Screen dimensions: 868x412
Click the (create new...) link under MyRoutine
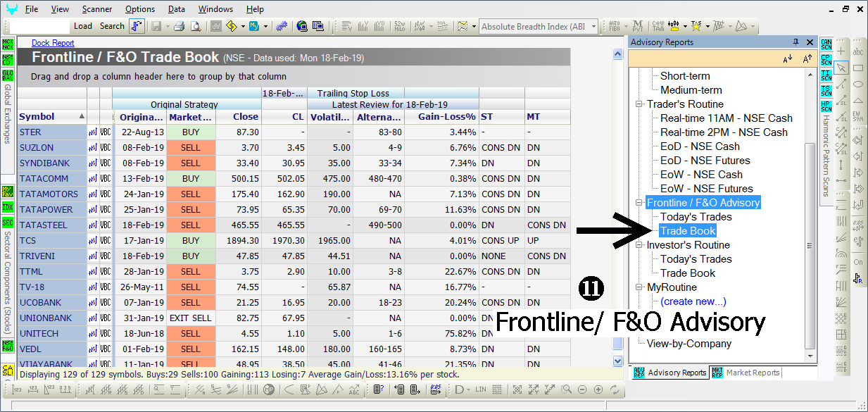(x=693, y=301)
